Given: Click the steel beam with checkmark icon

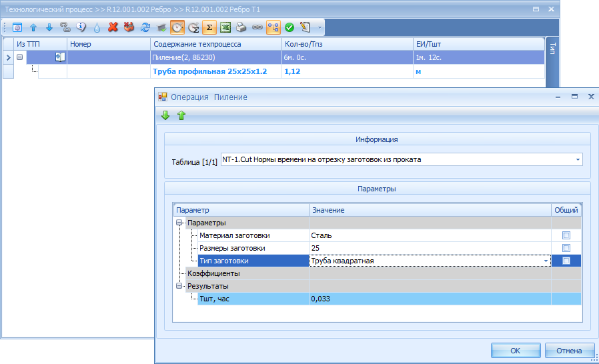Looking at the screenshot, I should 161,27.
